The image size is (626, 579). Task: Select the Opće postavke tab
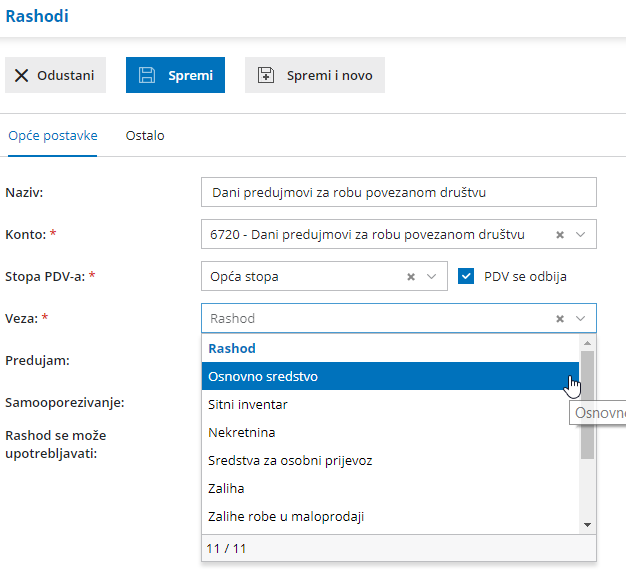[53, 135]
